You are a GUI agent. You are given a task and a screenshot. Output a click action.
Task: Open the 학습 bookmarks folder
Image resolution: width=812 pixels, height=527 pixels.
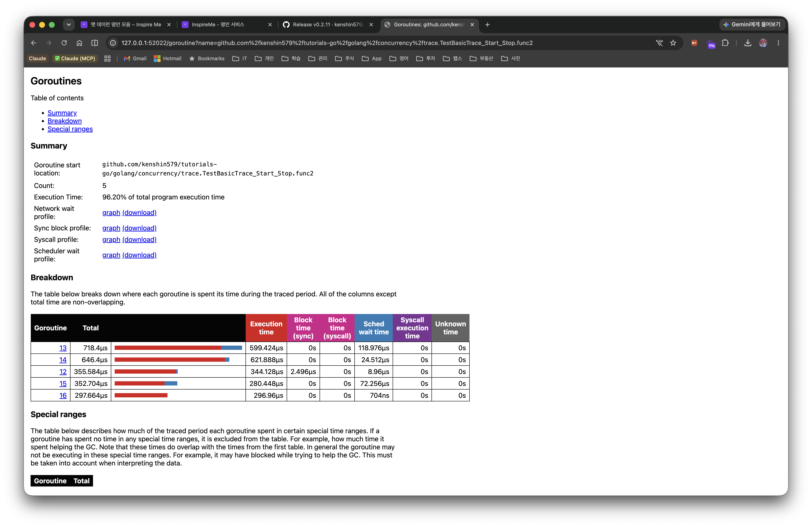[x=291, y=59]
